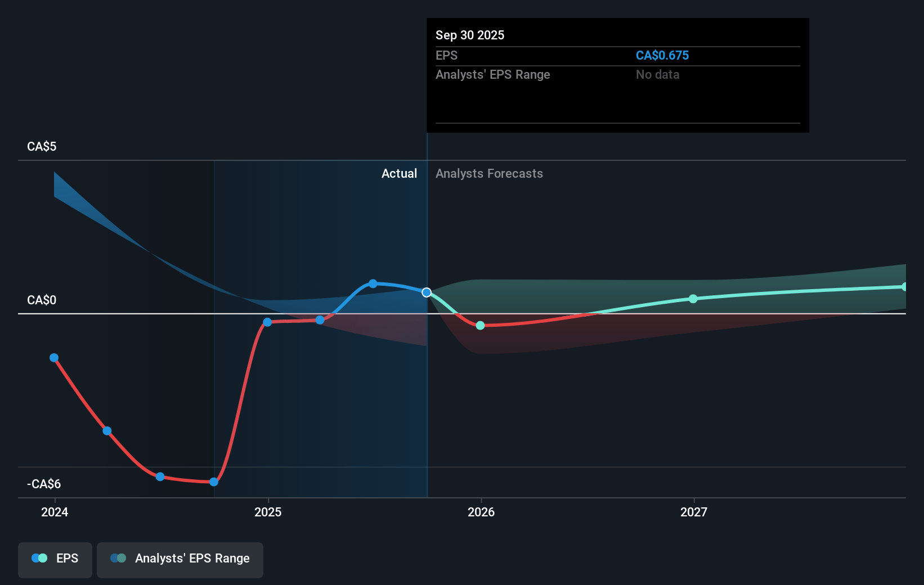Click the highlighted Sep 30 2025 data point
The width and height of the screenshot is (924, 585).
coord(427,292)
